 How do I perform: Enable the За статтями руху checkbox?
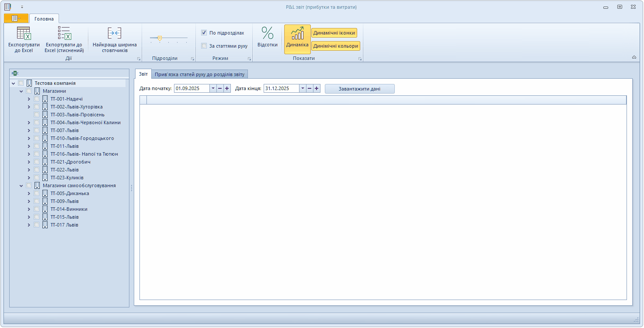click(x=204, y=46)
